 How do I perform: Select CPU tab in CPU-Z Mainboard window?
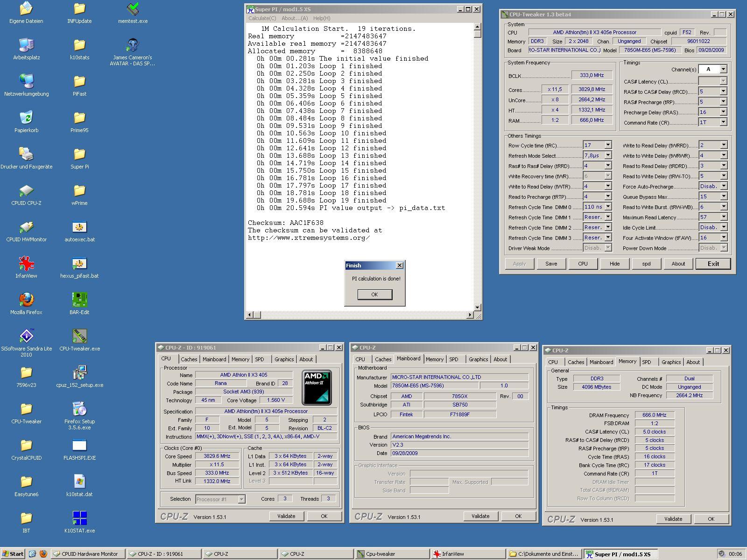360,359
